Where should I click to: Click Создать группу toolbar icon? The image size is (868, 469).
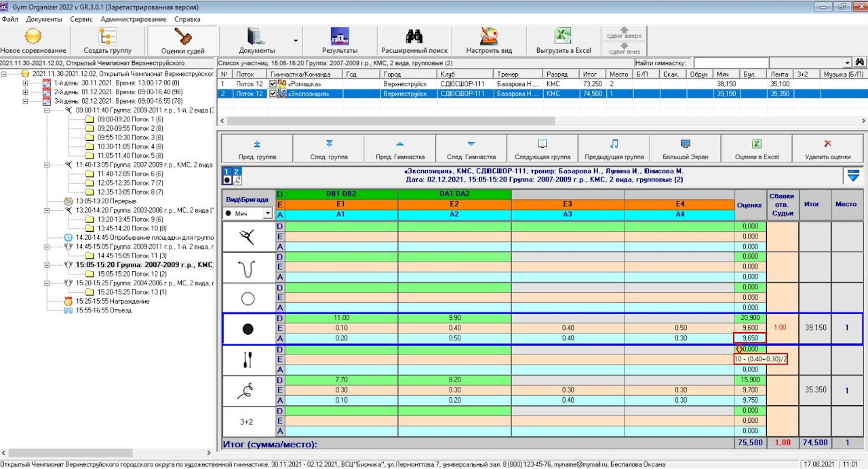point(108,41)
